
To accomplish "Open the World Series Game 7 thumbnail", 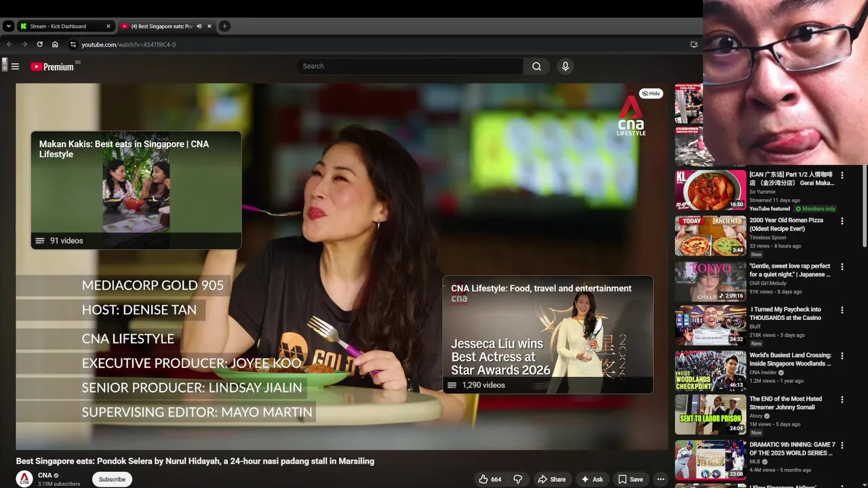I will pyautogui.click(x=710, y=460).
